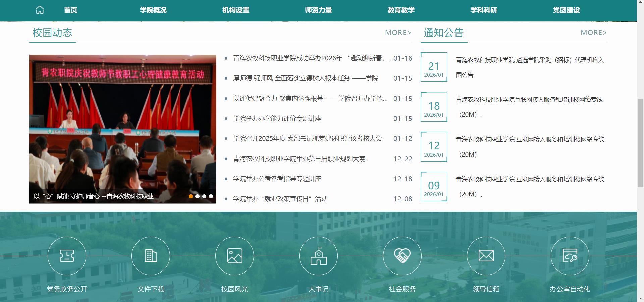
Task: Open the 党团建设 menu item
Action: click(x=568, y=10)
